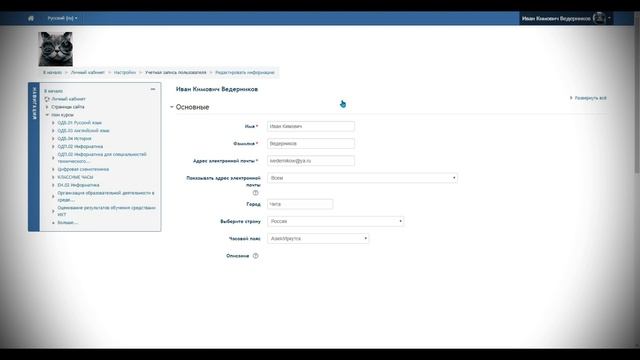Open the site home icon in header
Screen dimensions: 640x360
pos(31,18)
